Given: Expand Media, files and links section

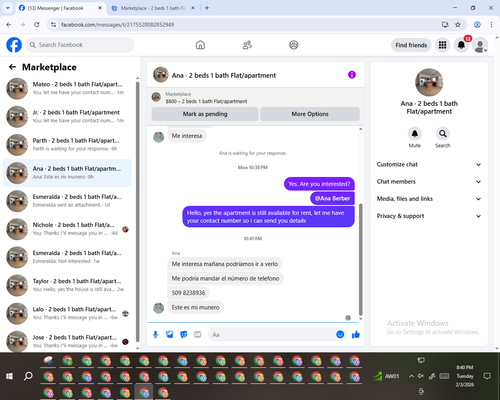Looking at the screenshot, I should pyautogui.click(x=429, y=199).
